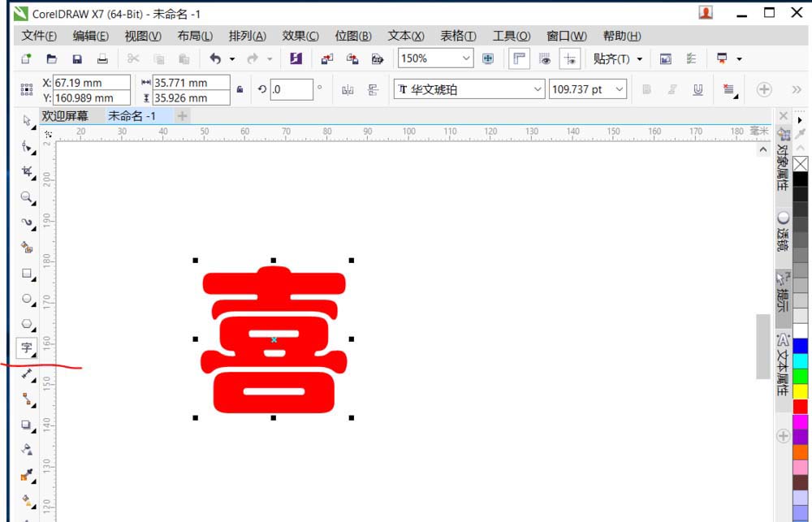Open the zoom level 150% dropdown
Viewport: 812px width, 522px height.
[x=466, y=58]
